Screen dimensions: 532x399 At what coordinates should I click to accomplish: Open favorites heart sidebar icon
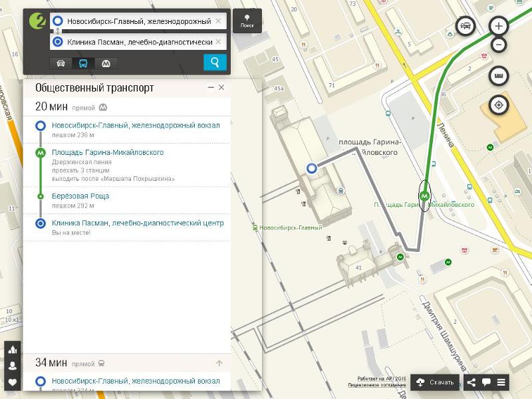(13, 382)
